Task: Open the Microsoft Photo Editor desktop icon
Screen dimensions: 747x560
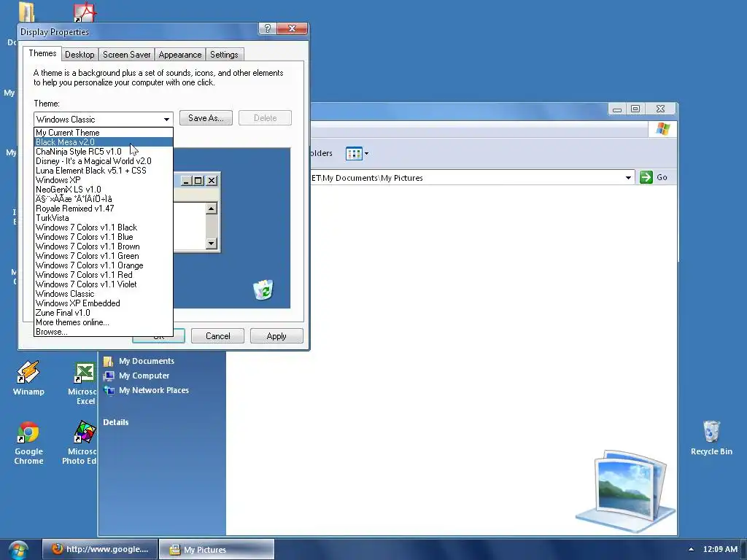Action: pos(85,443)
